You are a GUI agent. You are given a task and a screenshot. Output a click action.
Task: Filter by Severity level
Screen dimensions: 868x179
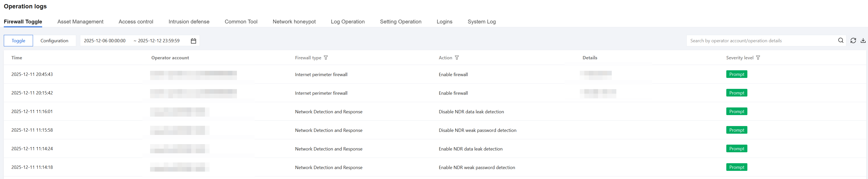coord(758,58)
